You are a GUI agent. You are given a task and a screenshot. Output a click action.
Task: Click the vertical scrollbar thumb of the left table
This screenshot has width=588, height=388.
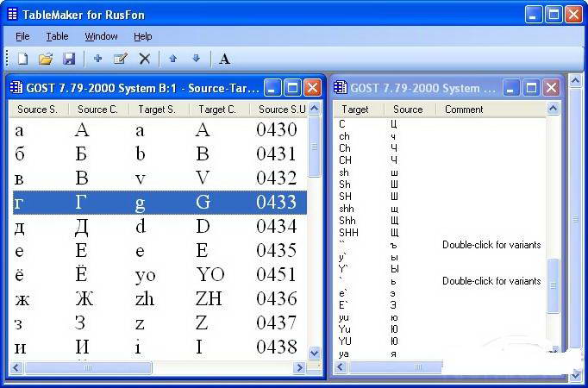click(x=314, y=147)
